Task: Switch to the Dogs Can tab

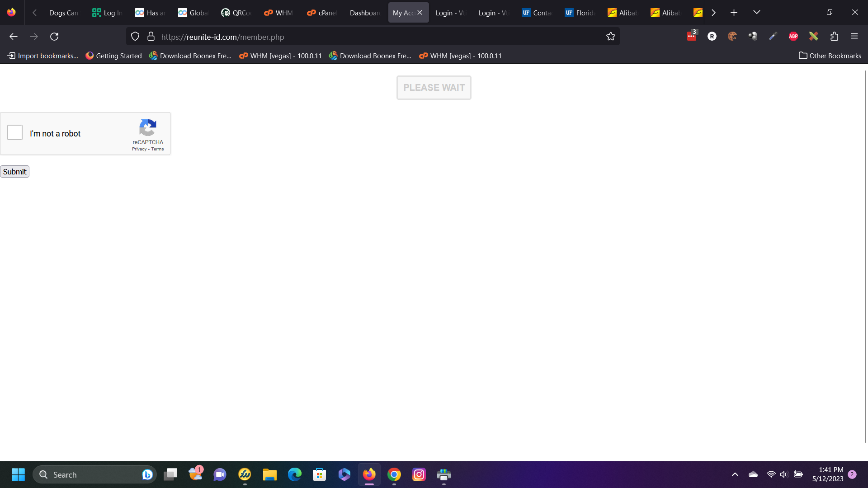Action: tap(63, 13)
